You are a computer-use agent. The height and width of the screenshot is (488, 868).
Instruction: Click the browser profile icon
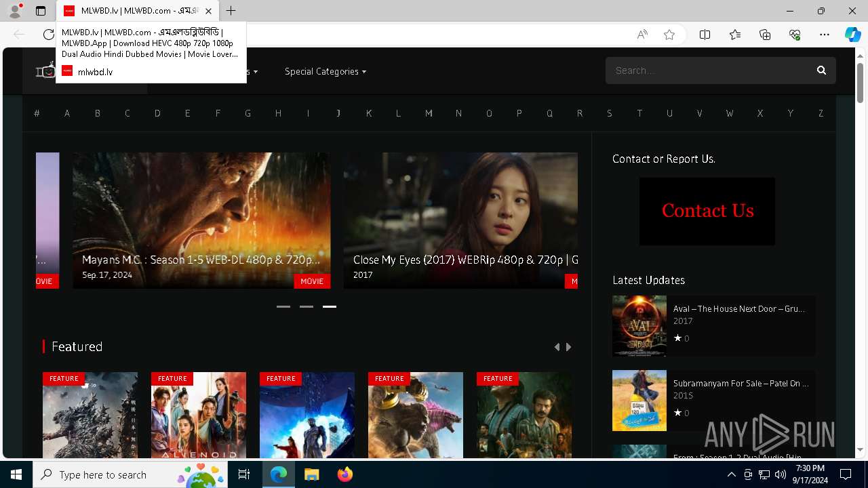click(x=15, y=11)
